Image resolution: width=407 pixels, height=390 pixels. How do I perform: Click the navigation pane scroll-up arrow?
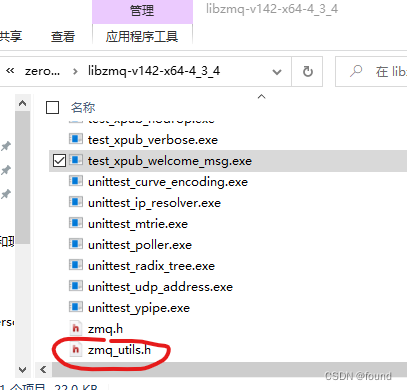[23, 103]
